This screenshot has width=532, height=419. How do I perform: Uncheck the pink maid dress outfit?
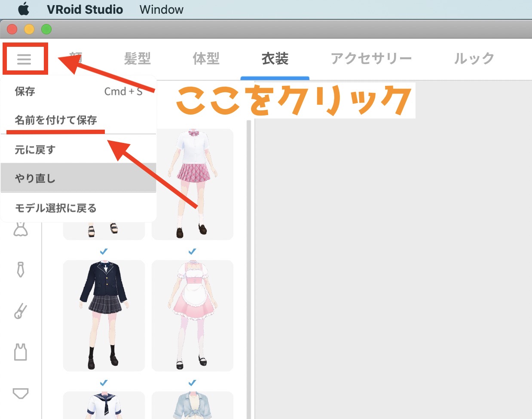pyautogui.click(x=192, y=252)
